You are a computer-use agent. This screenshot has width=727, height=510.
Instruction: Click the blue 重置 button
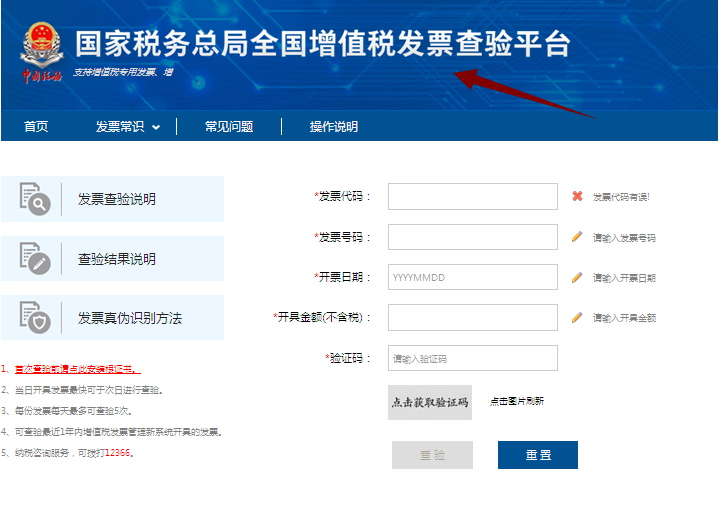[538, 455]
